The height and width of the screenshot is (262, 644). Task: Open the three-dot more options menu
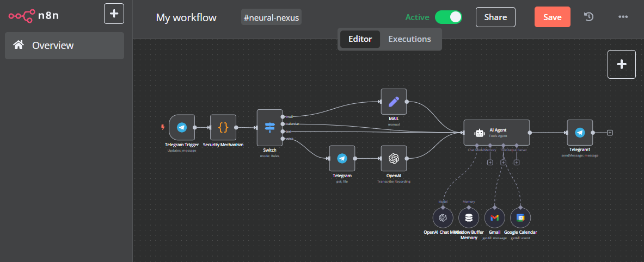pos(623,17)
